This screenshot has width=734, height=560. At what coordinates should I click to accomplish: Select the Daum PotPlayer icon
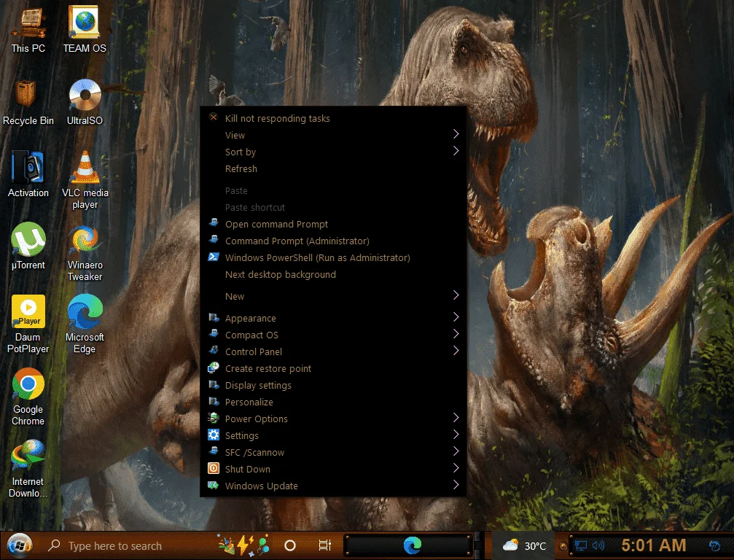[28, 324]
